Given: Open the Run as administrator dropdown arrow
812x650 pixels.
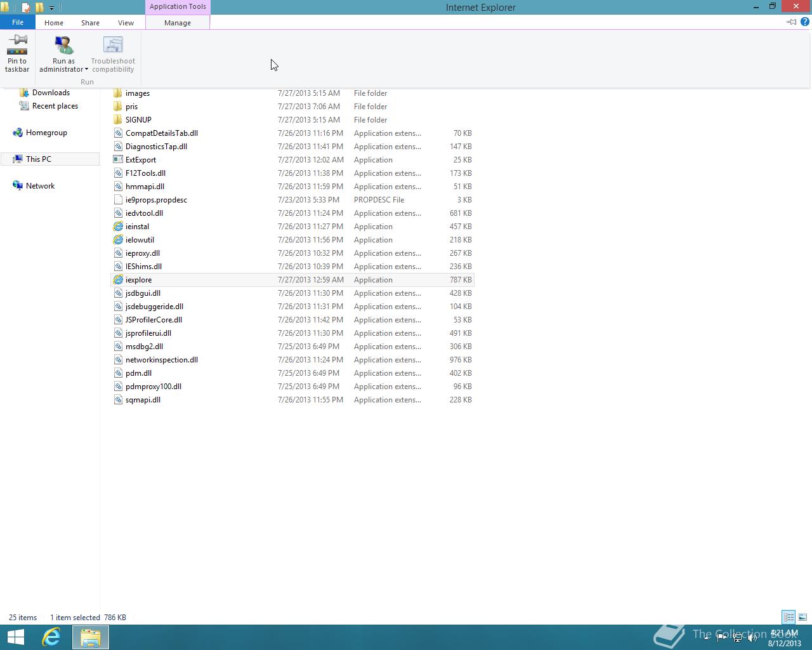Looking at the screenshot, I should [86, 70].
